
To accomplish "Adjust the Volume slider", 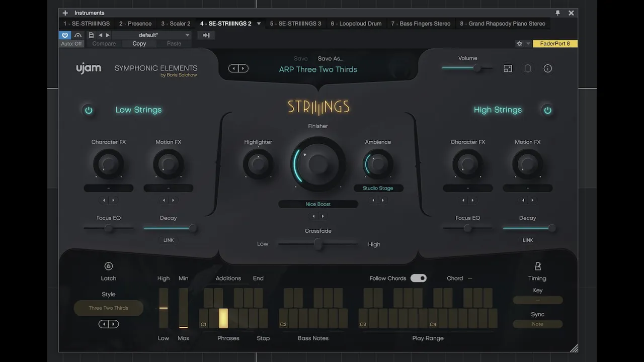I will 468,68.
